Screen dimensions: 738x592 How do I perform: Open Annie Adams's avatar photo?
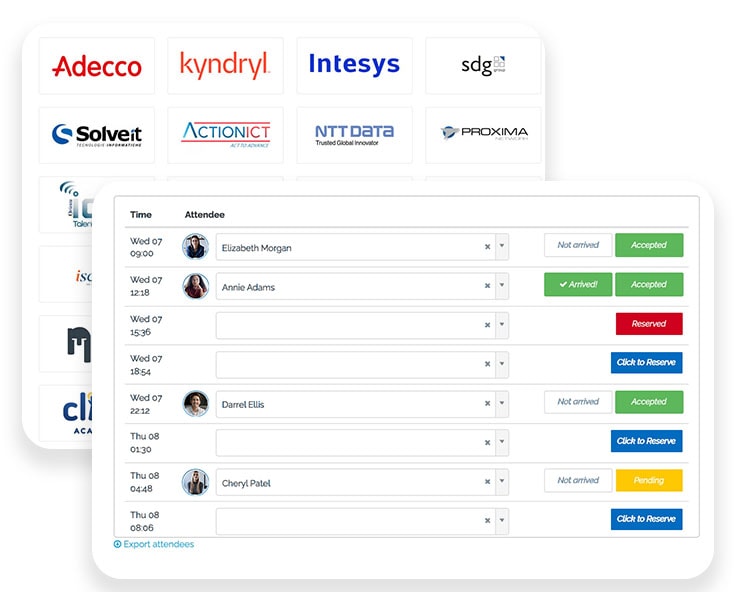pyautogui.click(x=195, y=286)
